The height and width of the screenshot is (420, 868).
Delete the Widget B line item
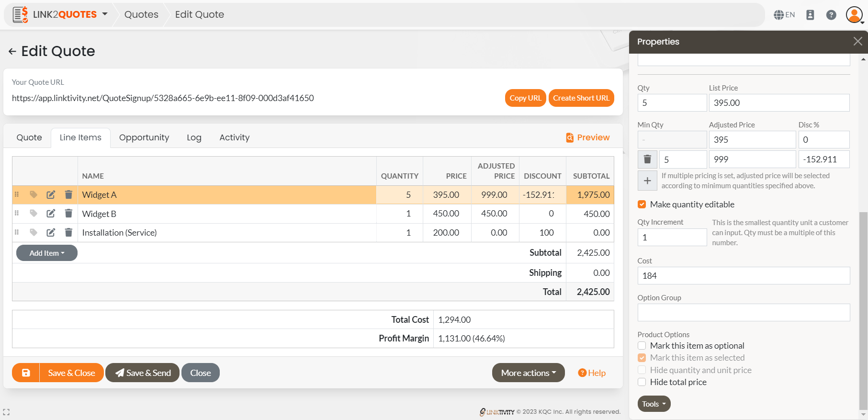pyautogui.click(x=68, y=213)
